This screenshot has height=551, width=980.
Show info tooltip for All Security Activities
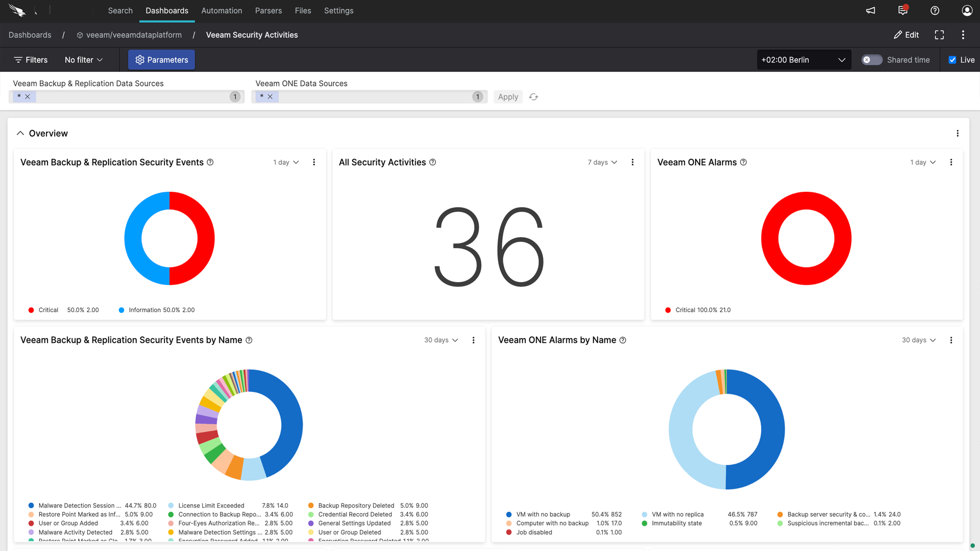click(432, 162)
